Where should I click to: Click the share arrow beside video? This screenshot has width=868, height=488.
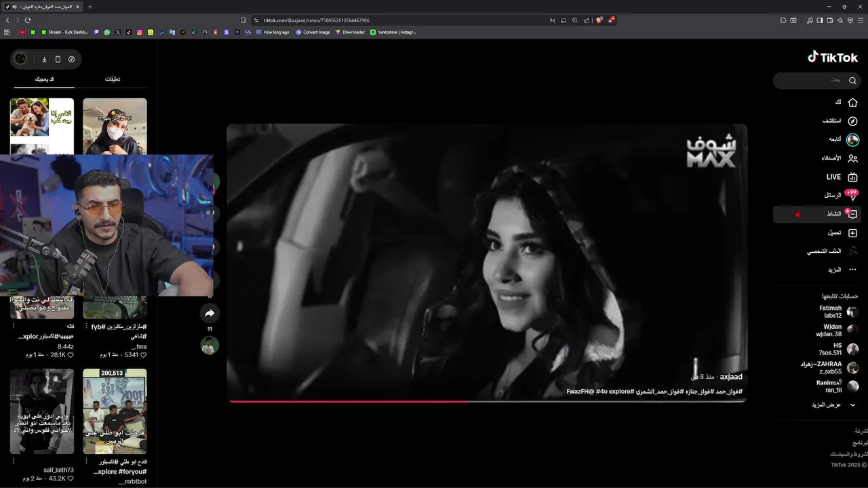coord(210,312)
